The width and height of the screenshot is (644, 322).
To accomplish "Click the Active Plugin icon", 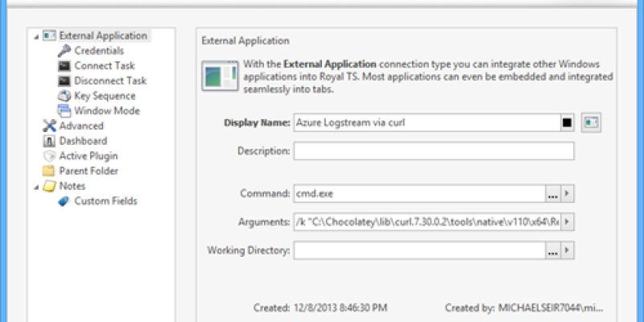I will point(48,156).
